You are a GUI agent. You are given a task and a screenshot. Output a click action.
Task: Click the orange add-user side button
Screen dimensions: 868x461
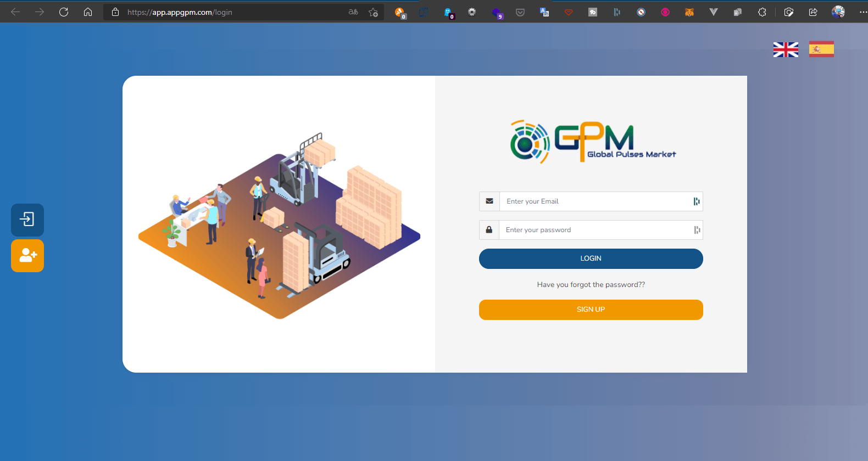pos(27,255)
